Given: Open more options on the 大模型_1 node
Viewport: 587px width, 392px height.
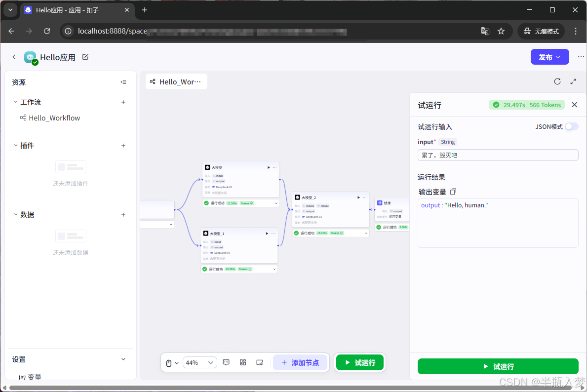Looking at the screenshot, I should 273,233.
